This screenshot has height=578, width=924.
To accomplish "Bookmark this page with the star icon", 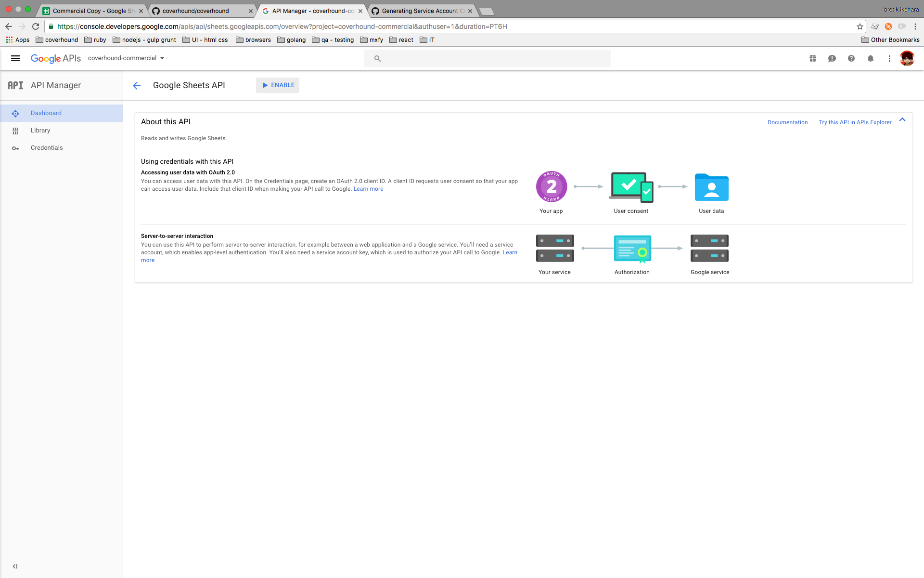I will pyautogui.click(x=860, y=26).
